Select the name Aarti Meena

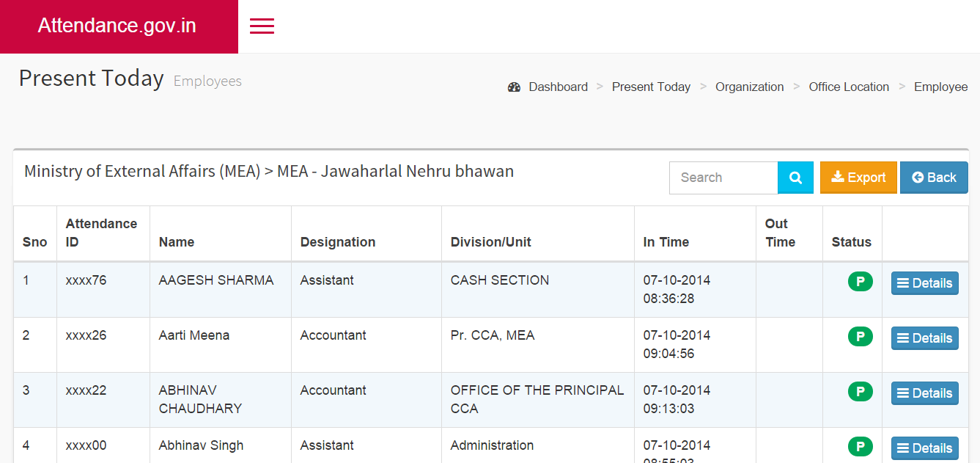click(194, 335)
